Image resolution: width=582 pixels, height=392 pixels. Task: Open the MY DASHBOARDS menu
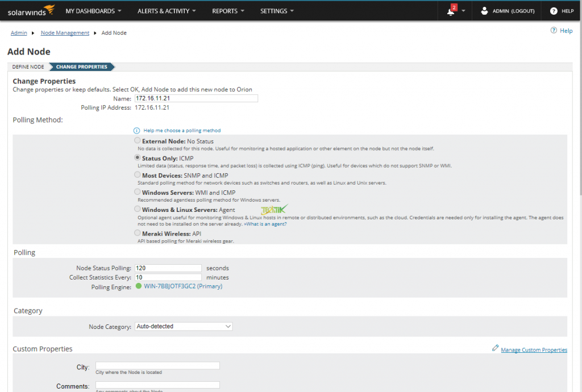pos(90,10)
